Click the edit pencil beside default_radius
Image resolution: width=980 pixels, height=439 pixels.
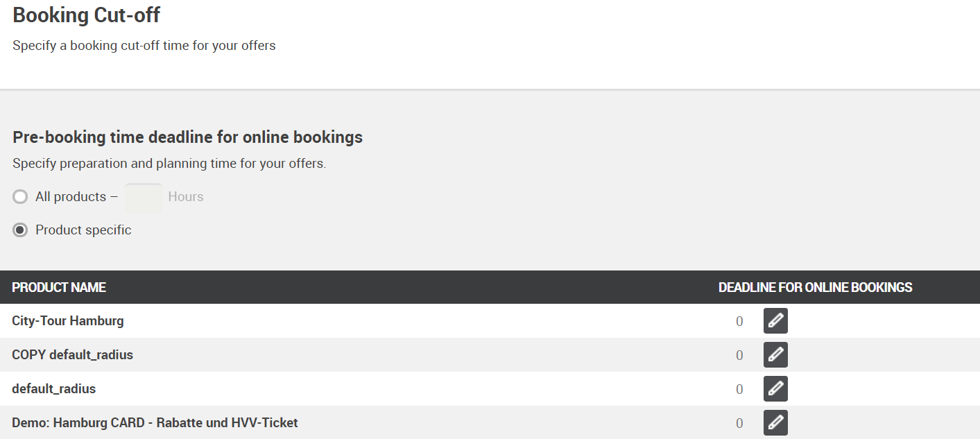(x=775, y=389)
